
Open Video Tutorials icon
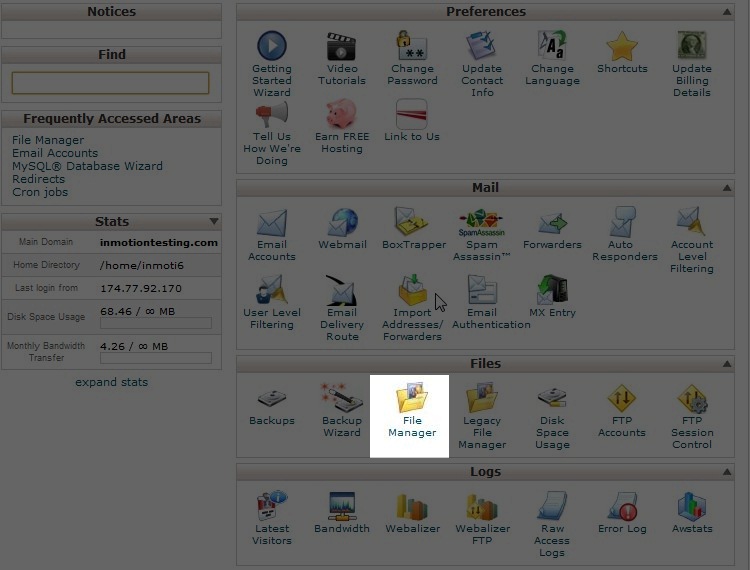[x=341, y=46]
